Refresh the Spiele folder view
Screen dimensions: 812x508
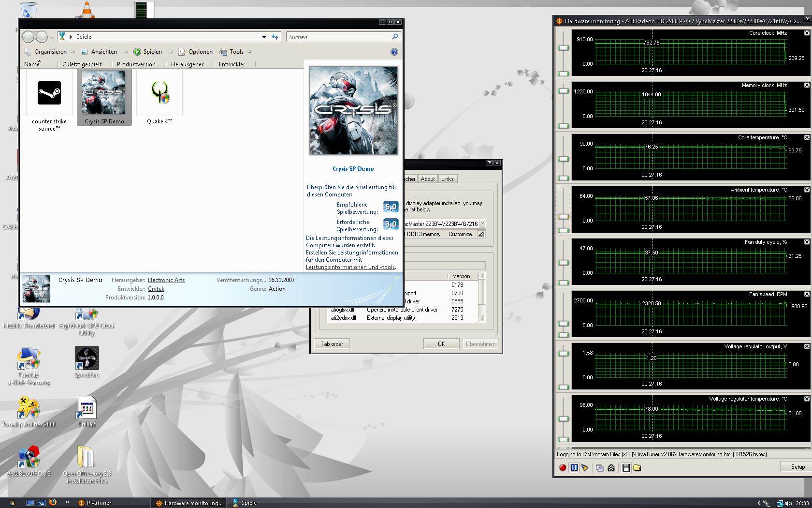(x=275, y=37)
